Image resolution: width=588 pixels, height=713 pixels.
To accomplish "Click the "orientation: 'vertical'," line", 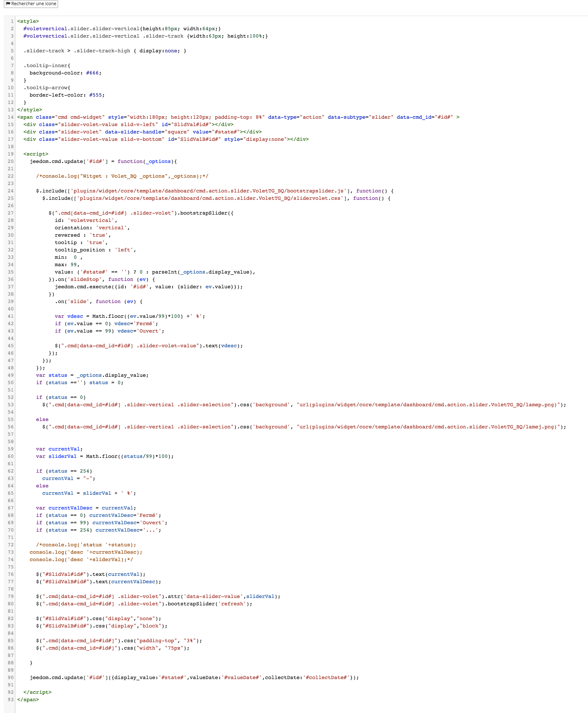I will pos(92,228).
